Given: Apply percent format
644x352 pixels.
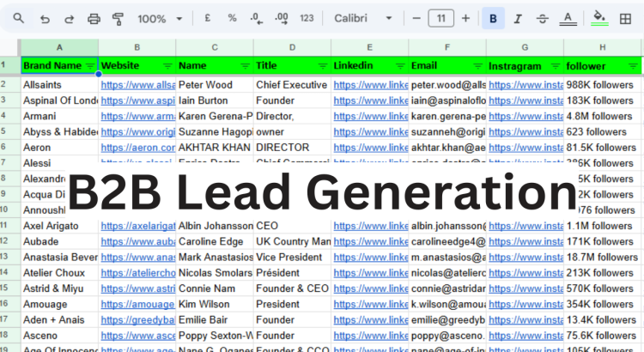Looking at the screenshot, I should (x=232, y=18).
